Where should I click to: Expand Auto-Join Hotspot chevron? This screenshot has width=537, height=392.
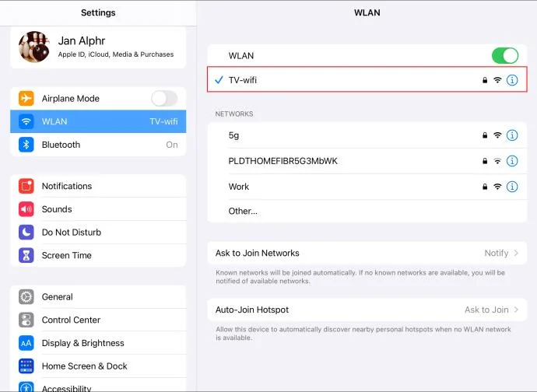(x=516, y=310)
